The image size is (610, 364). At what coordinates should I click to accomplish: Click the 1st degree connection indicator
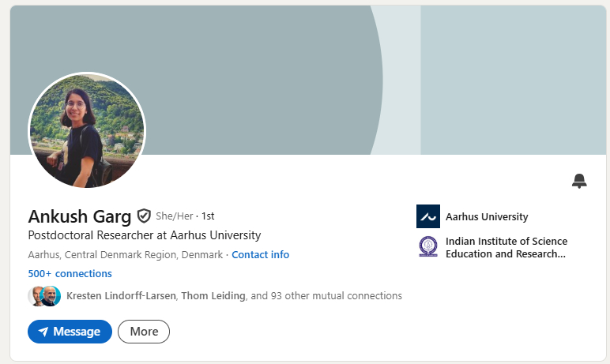[208, 216]
